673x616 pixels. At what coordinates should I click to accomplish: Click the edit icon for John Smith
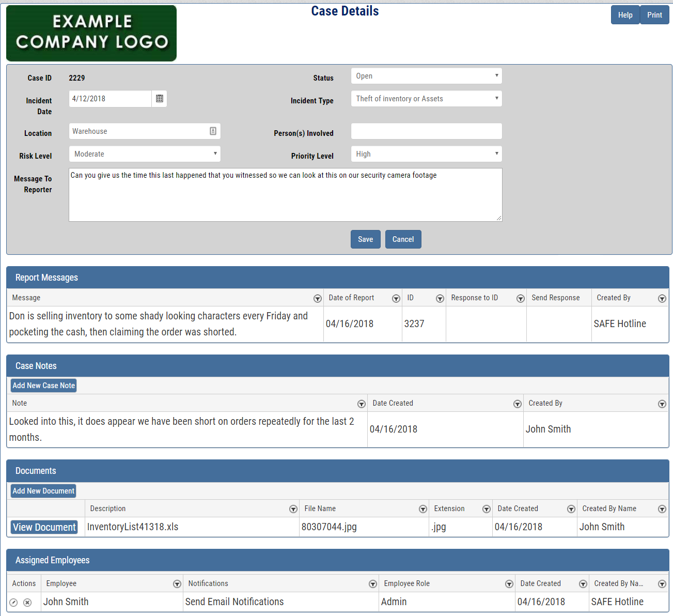pos(14,603)
